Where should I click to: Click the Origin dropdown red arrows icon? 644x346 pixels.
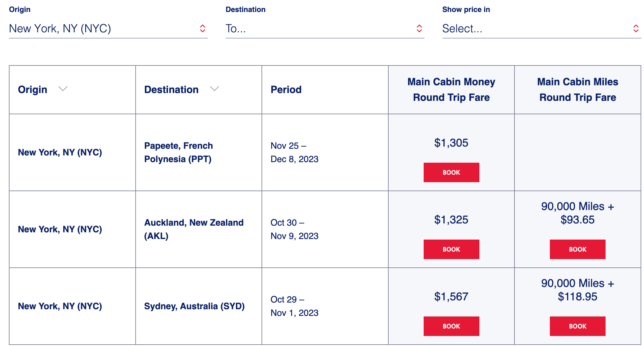(x=203, y=28)
